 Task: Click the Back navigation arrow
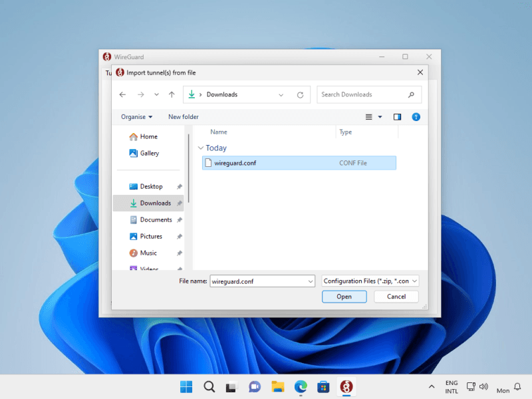(x=122, y=94)
